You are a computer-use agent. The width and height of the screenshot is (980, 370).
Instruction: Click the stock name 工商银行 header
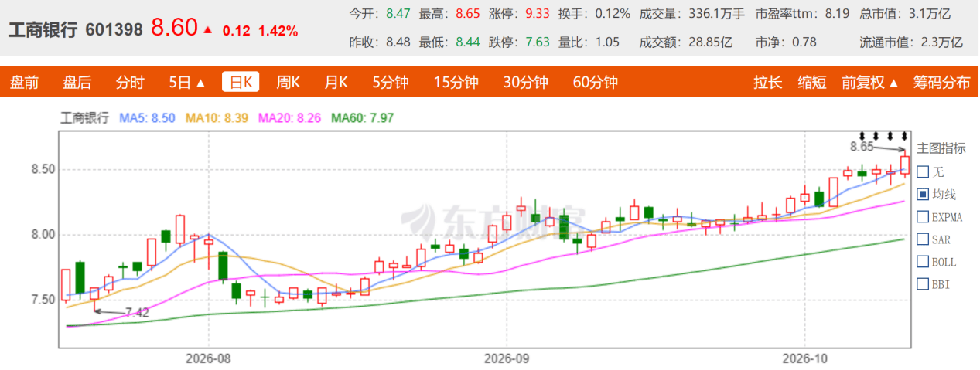[x=43, y=30]
